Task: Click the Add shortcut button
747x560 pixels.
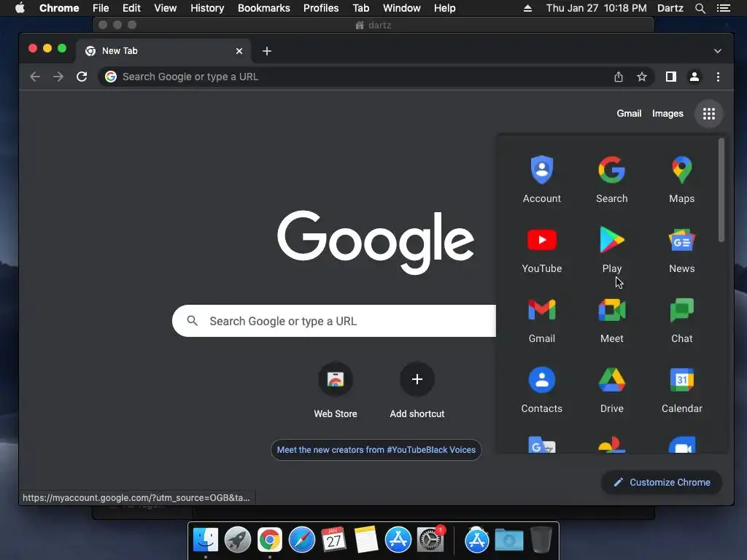Action: tap(417, 391)
